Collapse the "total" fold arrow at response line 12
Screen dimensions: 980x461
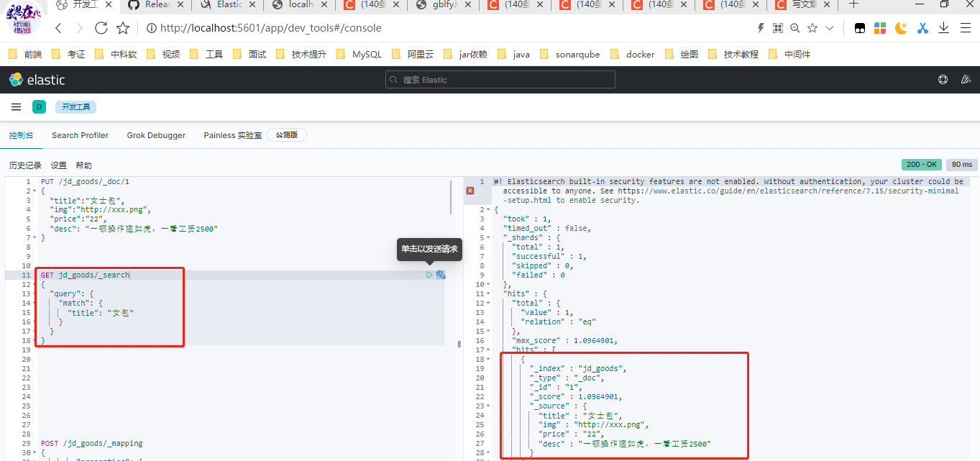(x=487, y=303)
